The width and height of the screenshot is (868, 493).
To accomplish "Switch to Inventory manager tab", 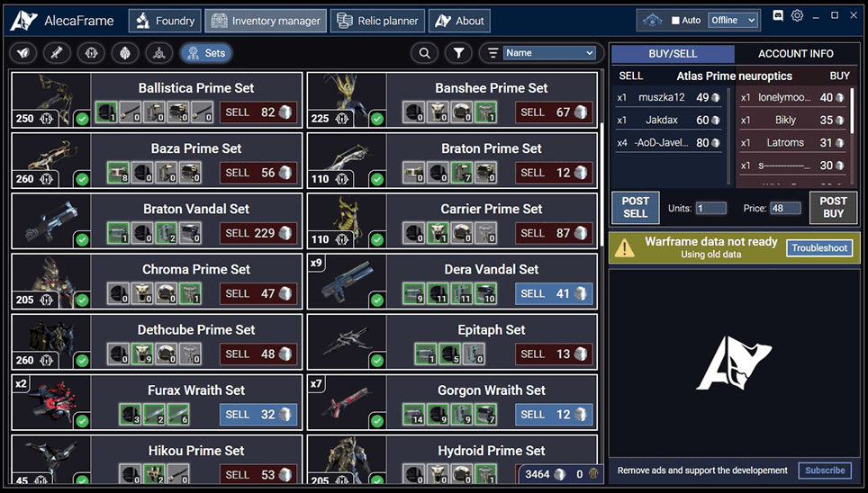I will [x=266, y=21].
